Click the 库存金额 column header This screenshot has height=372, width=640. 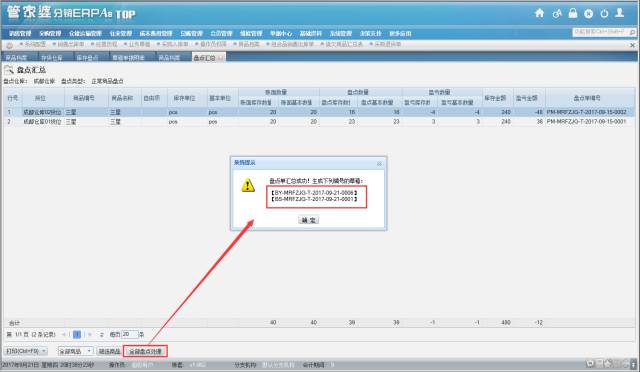click(495, 98)
